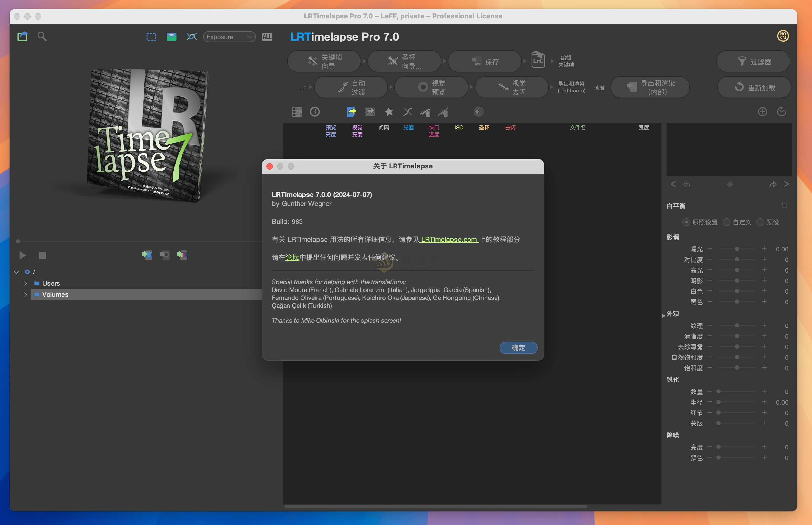Click the 预览亮度 column header

(331, 131)
